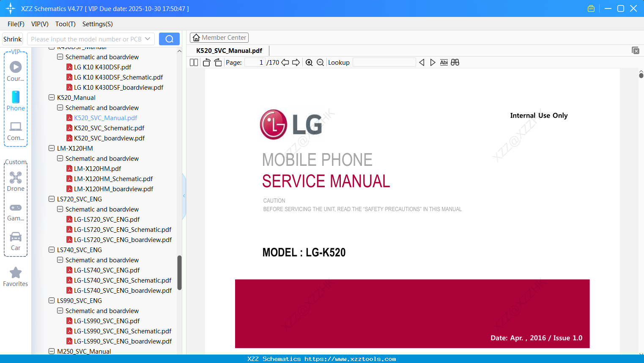Collapse the K520_Manual tree node
The width and height of the screenshot is (644, 363).
coord(51,97)
